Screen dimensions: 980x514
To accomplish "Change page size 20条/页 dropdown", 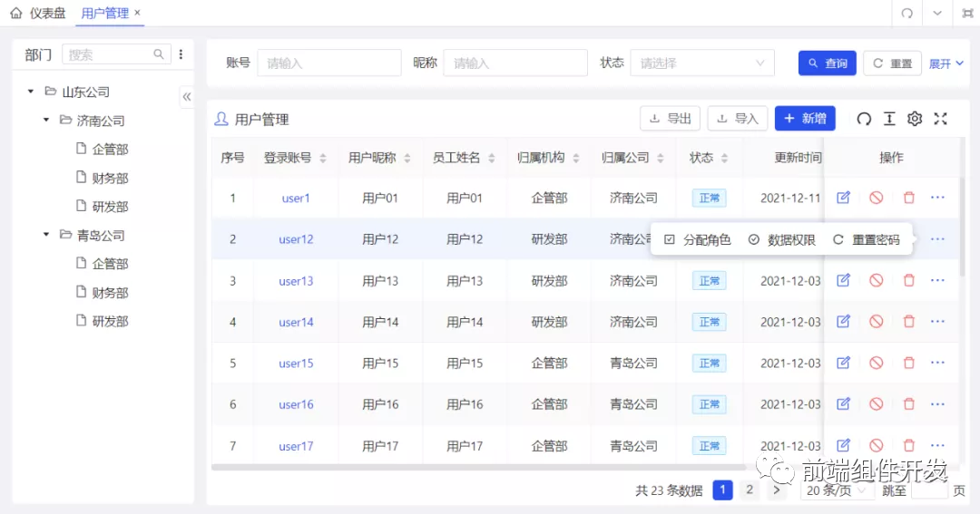I will [837, 490].
